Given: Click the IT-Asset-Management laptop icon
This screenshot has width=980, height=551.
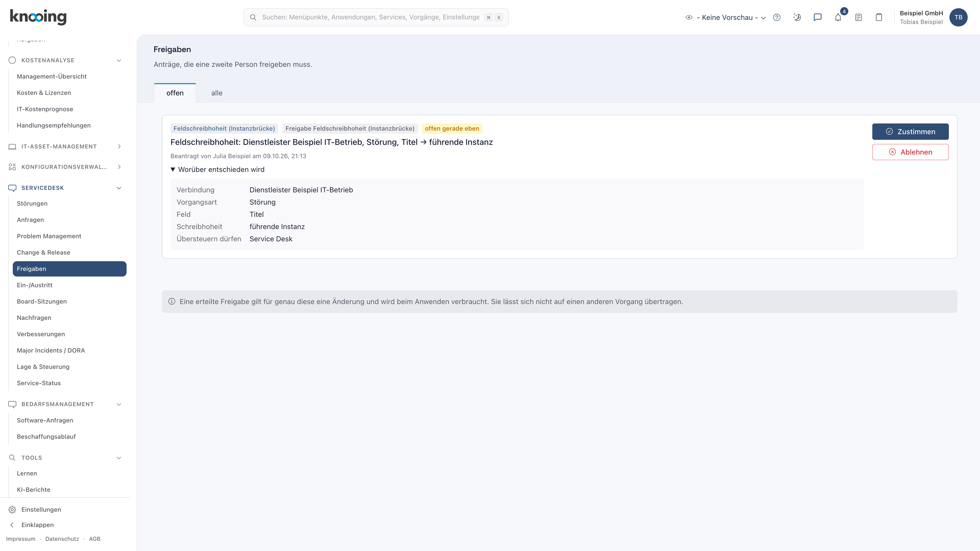Looking at the screenshot, I should (12, 147).
